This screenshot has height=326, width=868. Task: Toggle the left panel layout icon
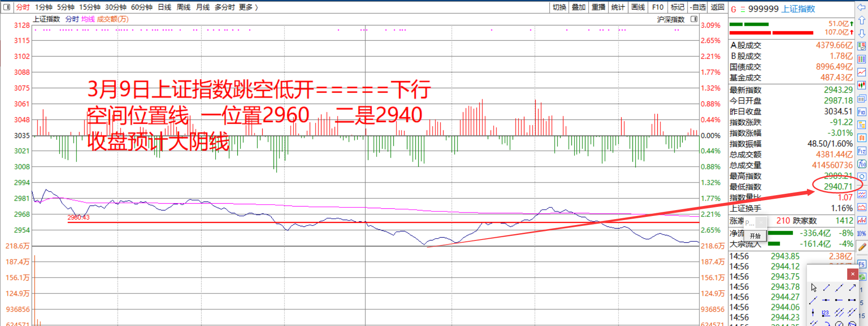[7, 7]
